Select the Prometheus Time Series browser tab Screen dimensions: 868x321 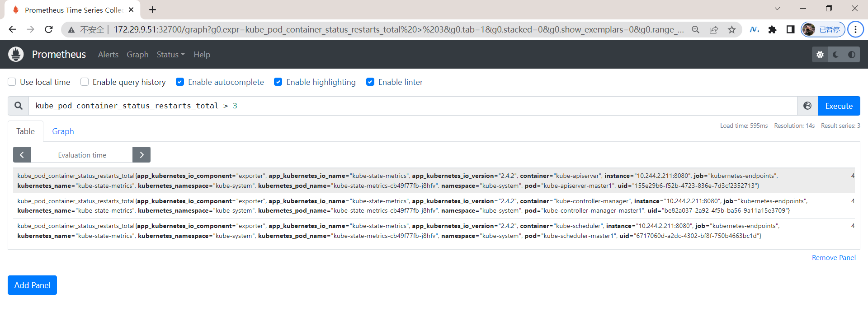click(72, 10)
